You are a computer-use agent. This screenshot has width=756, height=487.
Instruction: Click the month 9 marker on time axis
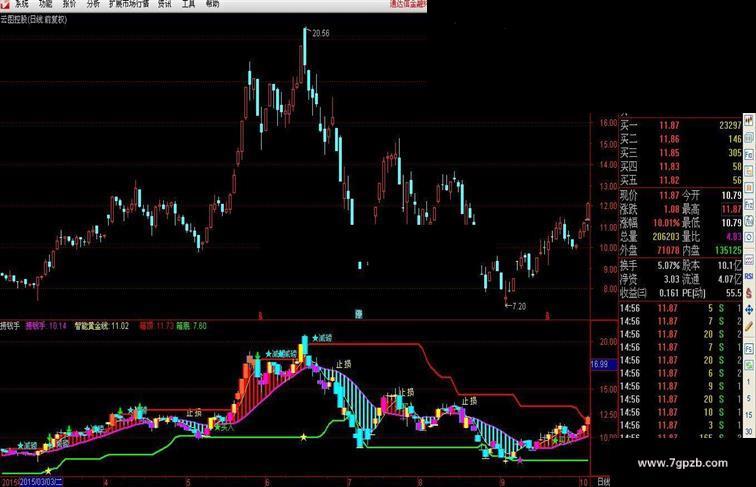tap(502, 482)
